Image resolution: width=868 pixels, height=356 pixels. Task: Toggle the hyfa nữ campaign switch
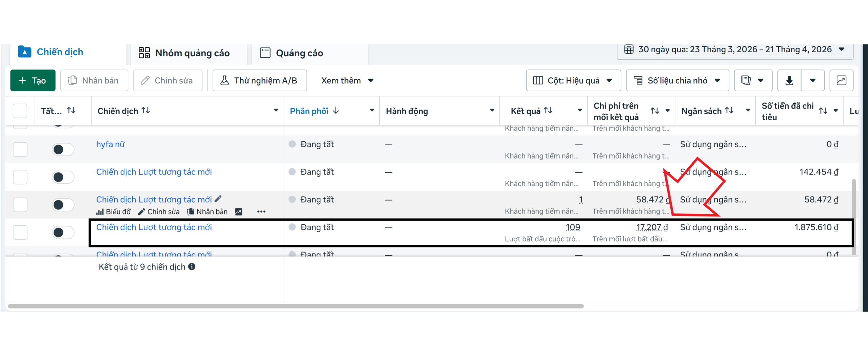(63, 149)
